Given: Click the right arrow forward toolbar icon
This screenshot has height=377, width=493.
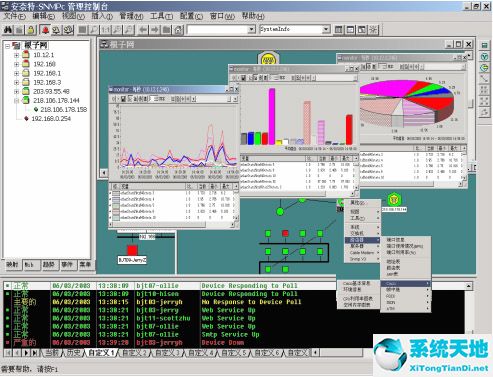Looking at the screenshot, I should 154,30.
